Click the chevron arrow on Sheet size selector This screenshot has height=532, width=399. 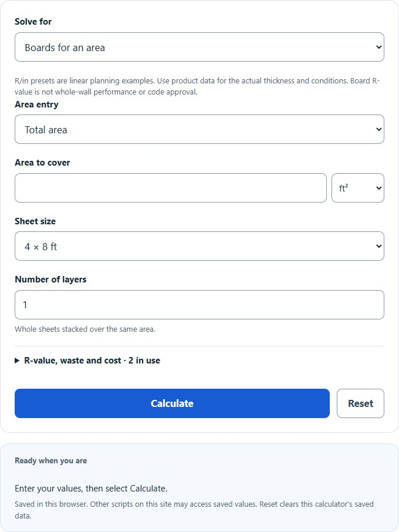point(379,246)
